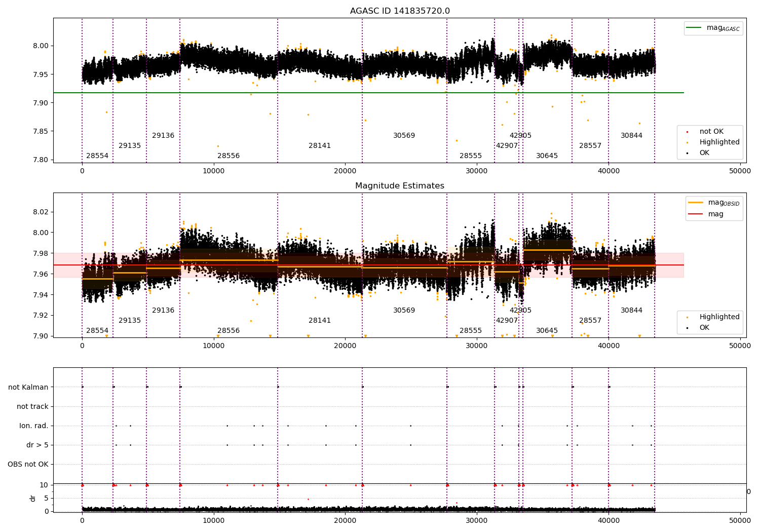Click obsid label 42907 in AGASC ID plot
760x532 pixels.
click(507, 146)
